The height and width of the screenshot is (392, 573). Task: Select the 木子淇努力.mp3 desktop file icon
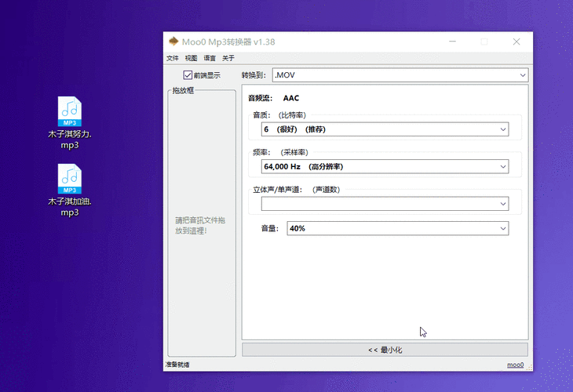click(69, 122)
